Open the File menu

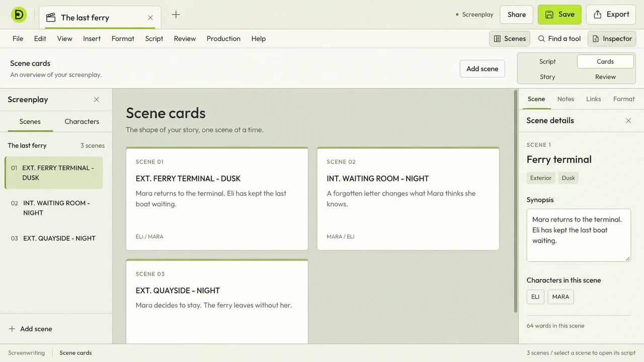(x=18, y=39)
